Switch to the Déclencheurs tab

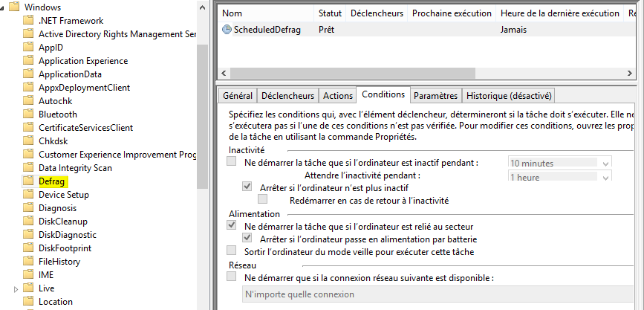[287, 96]
